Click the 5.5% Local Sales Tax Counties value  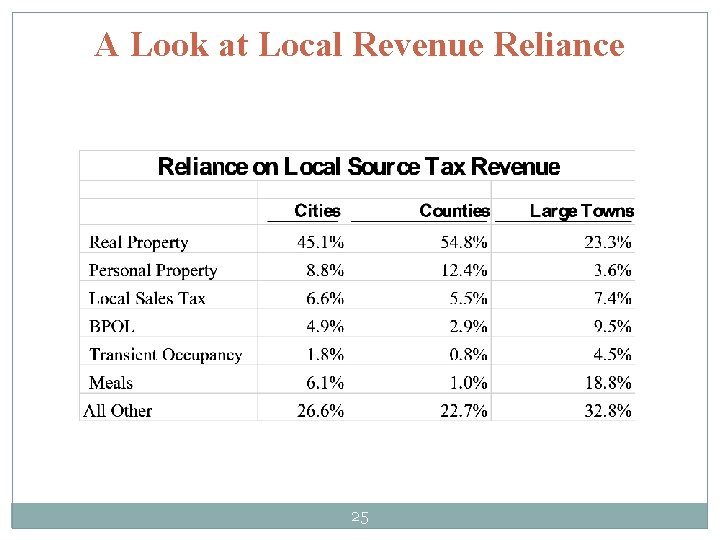468,298
